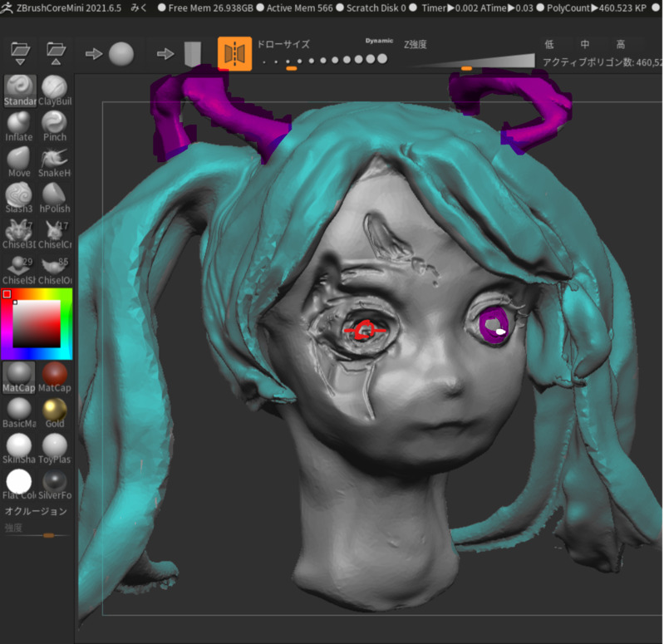
Task: Open file folder icon with down arrow
Action: tap(20, 53)
